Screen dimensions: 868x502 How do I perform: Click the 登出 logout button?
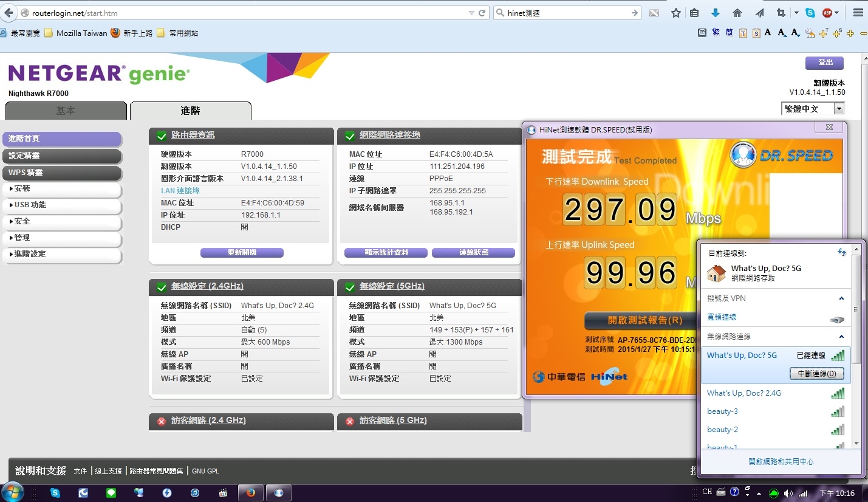point(824,63)
